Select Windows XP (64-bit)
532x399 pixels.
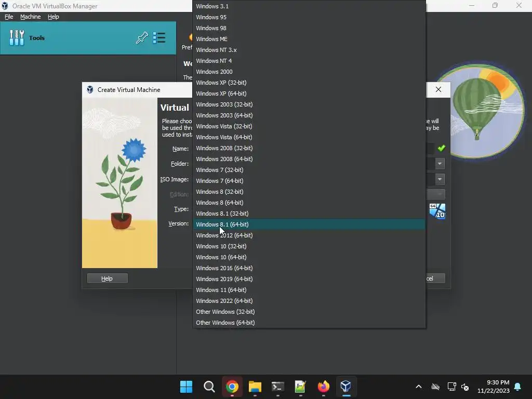[309, 94]
